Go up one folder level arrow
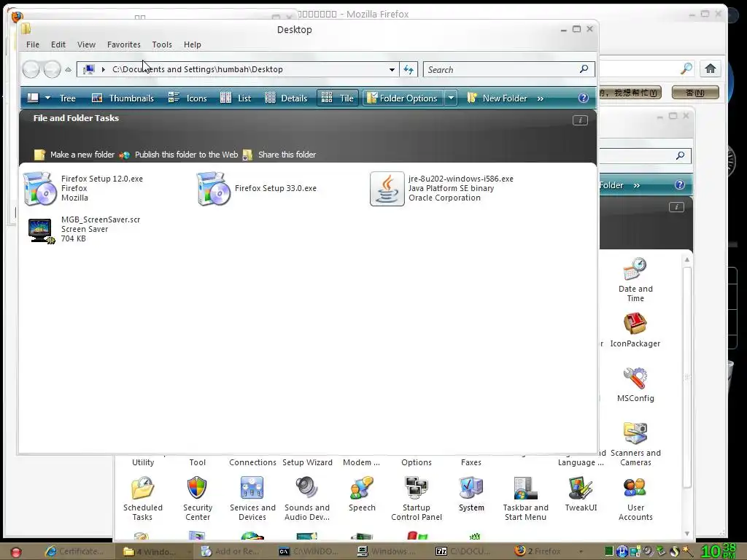The width and height of the screenshot is (747, 560). tap(68, 69)
